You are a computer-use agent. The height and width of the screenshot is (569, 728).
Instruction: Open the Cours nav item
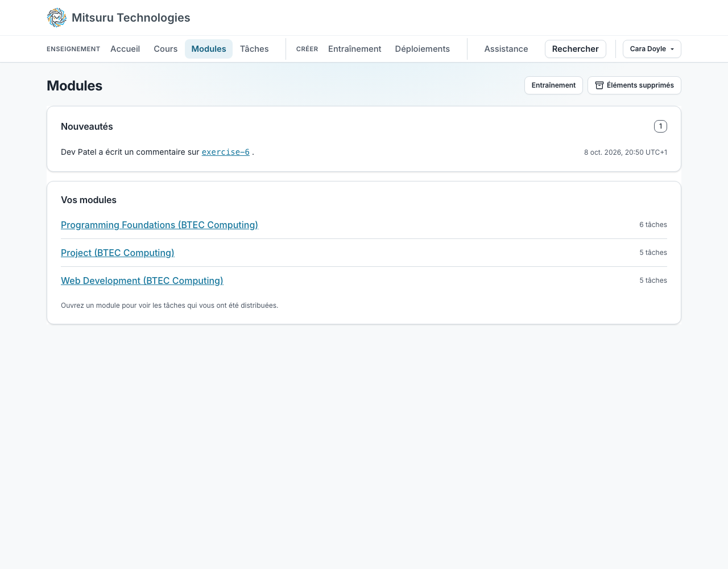[166, 49]
